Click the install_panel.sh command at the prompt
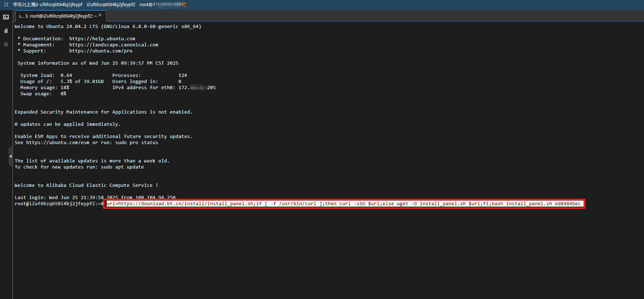The height and width of the screenshot is (299, 644). tap(344, 203)
